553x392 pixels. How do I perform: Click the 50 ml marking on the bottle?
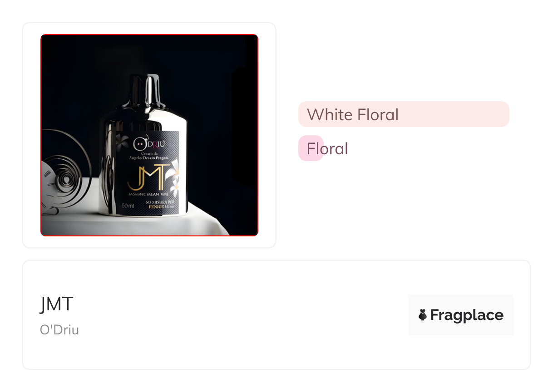(x=128, y=206)
